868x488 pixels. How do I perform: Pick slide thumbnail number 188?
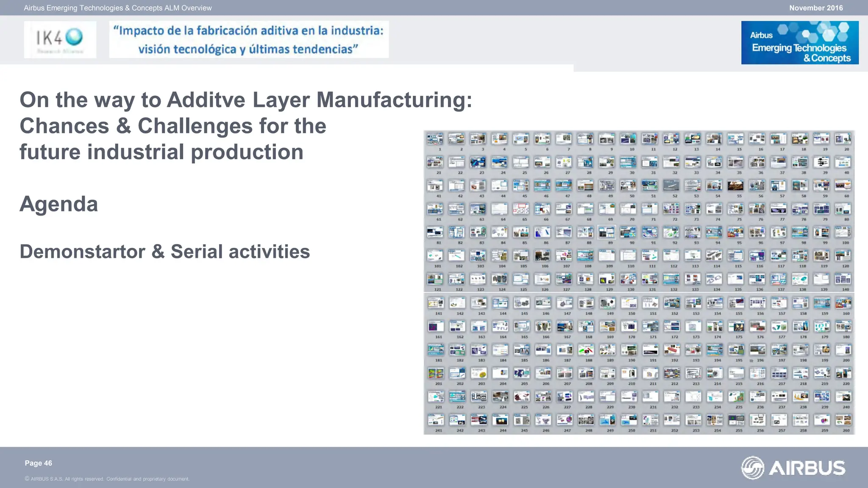[586, 350]
